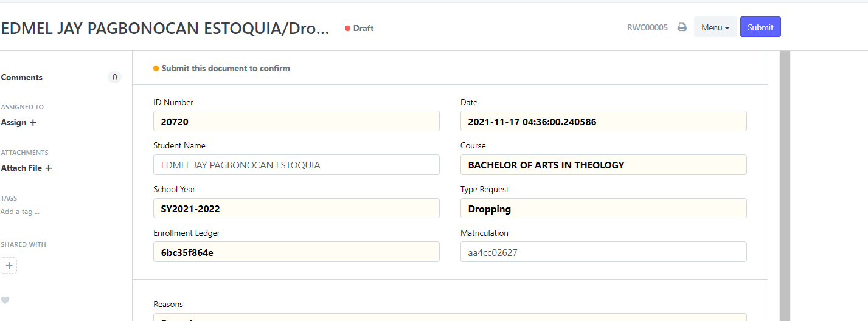Click the plus box under Shared With

point(9,266)
